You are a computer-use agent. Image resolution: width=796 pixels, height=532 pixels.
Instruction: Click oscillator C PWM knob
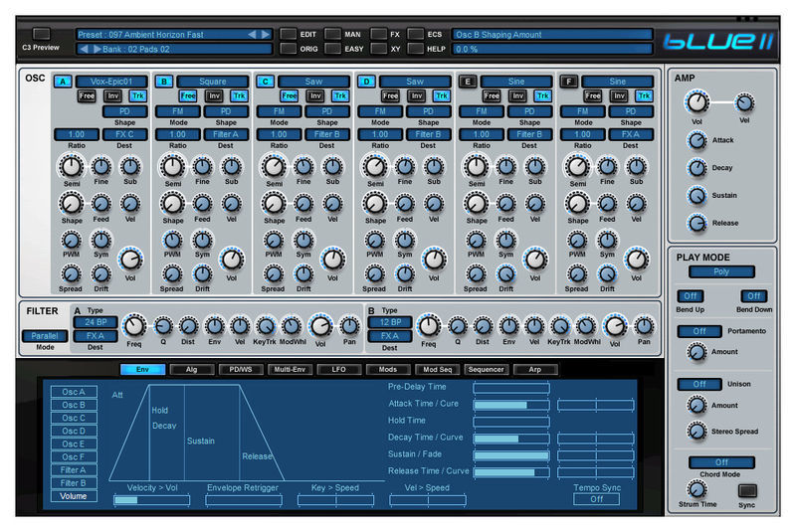(x=274, y=241)
